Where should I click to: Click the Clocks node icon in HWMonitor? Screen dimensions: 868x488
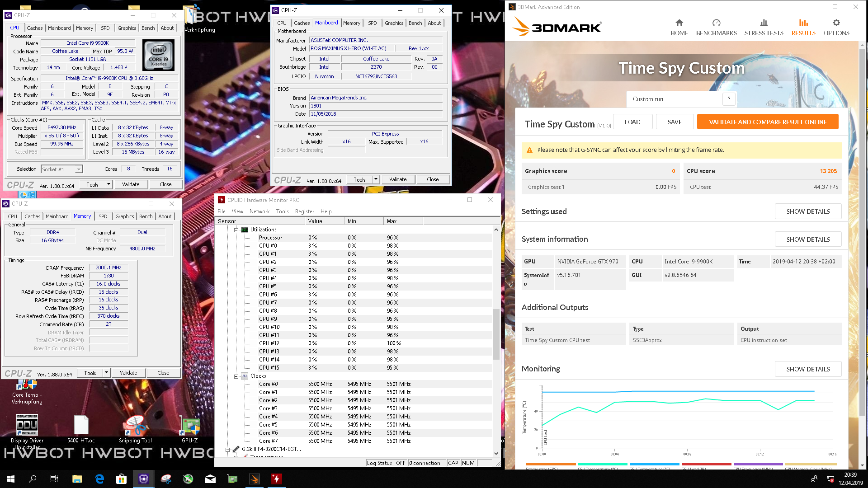click(x=245, y=376)
